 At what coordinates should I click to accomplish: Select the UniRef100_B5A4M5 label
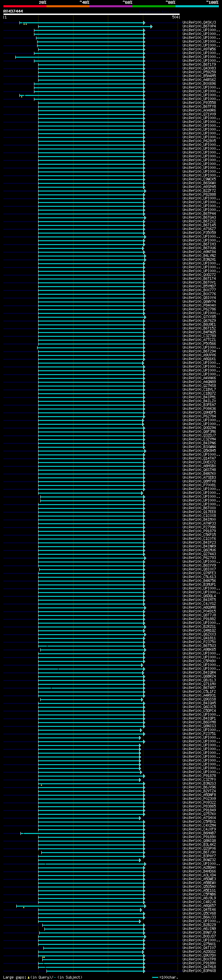click(x=199, y=76)
